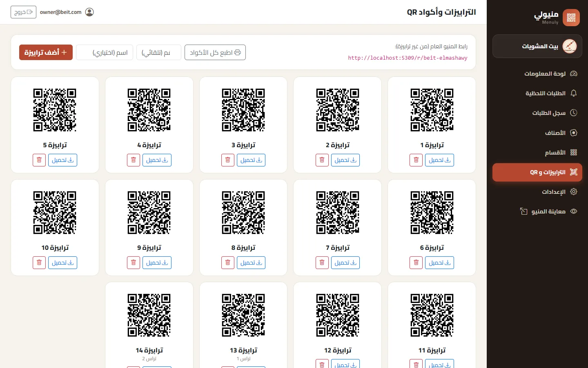588x368 pixels.
Task: Click the user avatar icon beside owner@beit.com
Action: pyautogui.click(x=89, y=12)
